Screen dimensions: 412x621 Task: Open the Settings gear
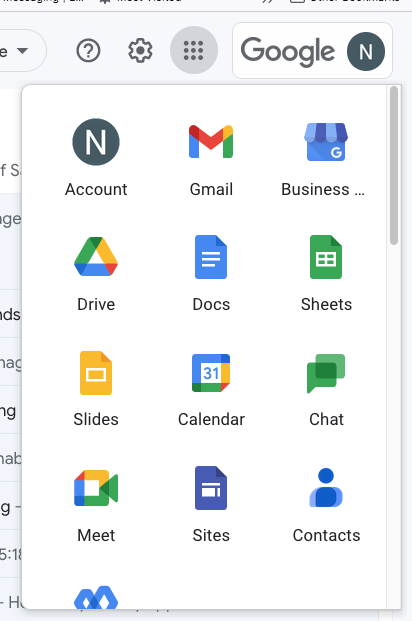[x=140, y=51]
